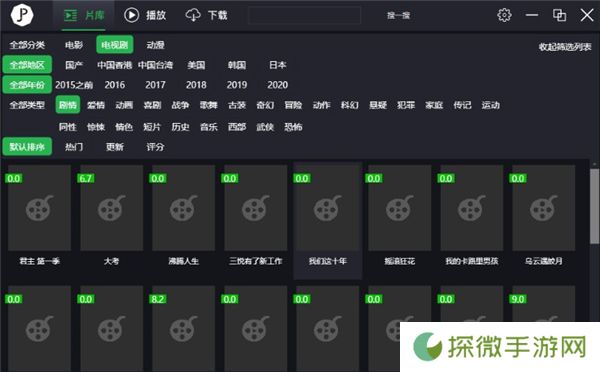Choose the 家庭 genre
600x372 pixels.
click(x=434, y=104)
